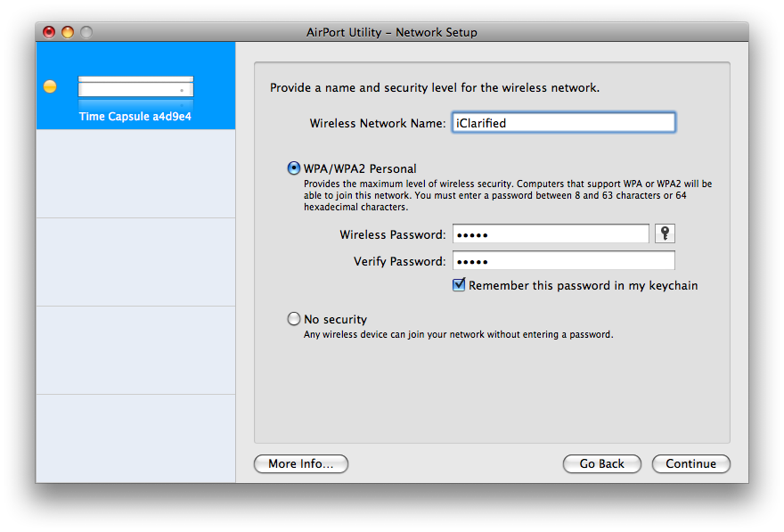The image size is (784, 532).
Task: Click the 'Any wireless device can join' description
Action: point(458,335)
